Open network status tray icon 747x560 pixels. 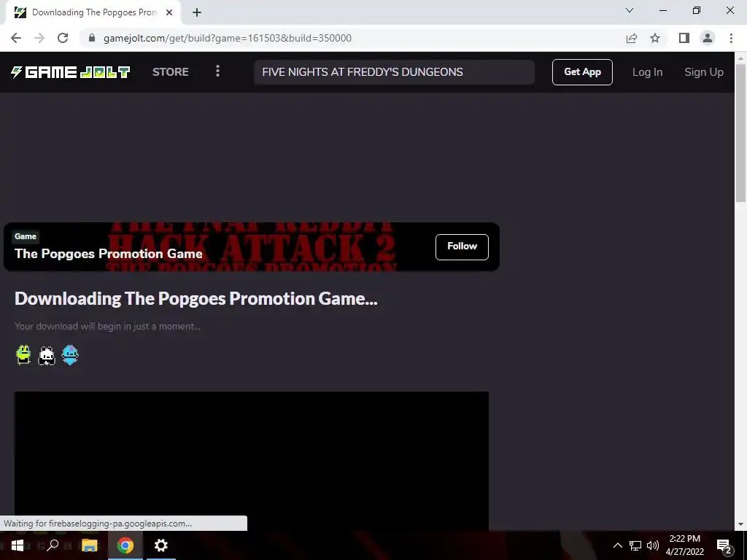tap(635, 545)
